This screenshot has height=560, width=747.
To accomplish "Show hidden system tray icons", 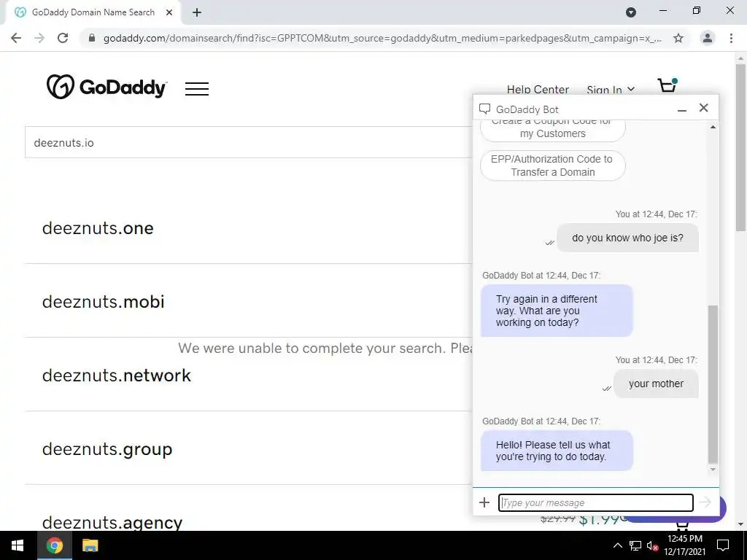I will point(617,545).
